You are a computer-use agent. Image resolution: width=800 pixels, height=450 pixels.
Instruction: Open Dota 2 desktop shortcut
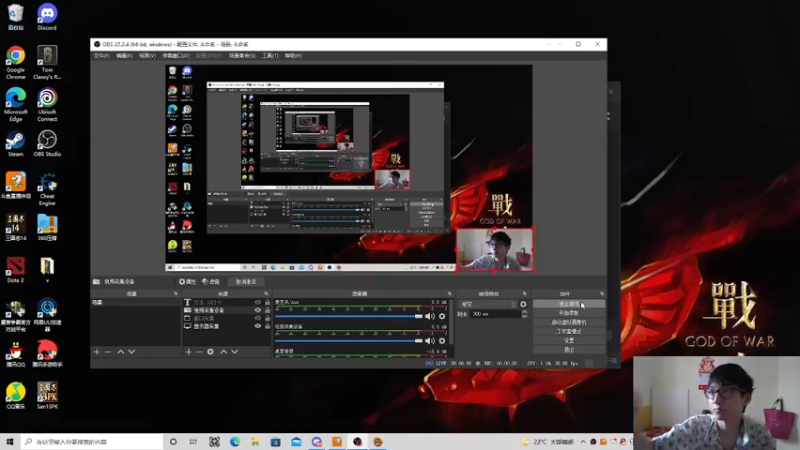point(15,270)
